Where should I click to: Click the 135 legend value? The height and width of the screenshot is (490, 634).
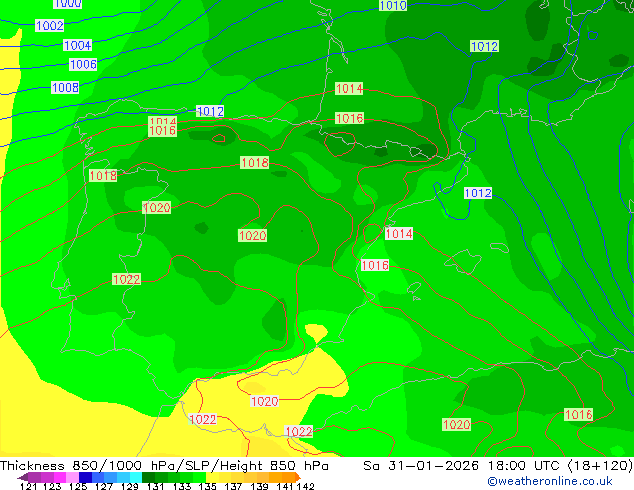207,486
